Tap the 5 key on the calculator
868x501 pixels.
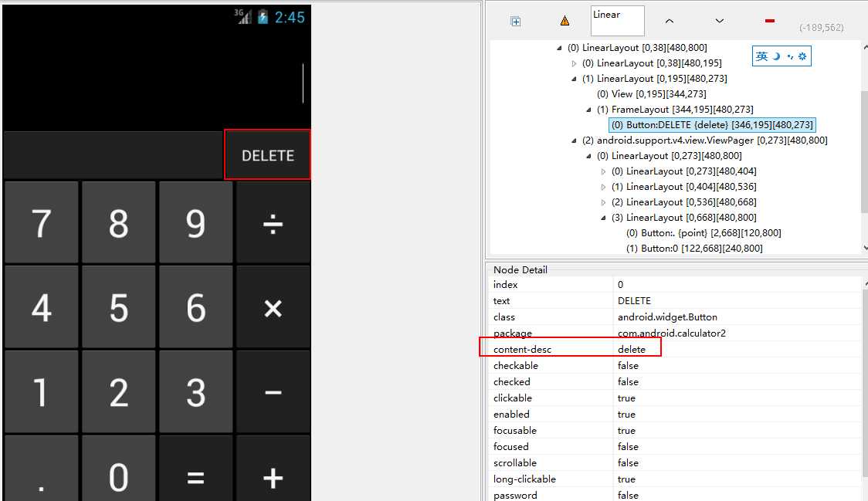point(118,307)
